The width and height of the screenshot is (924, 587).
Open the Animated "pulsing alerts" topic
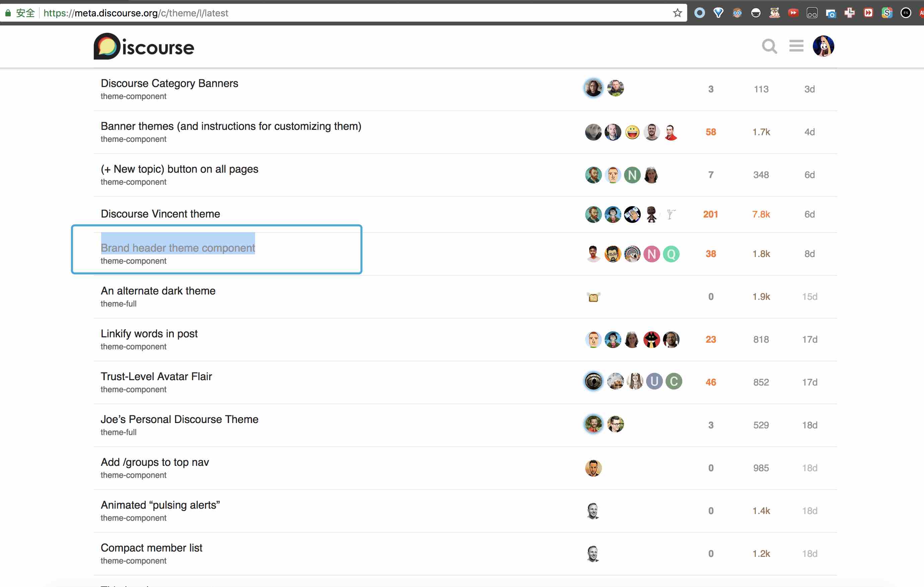(x=160, y=505)
